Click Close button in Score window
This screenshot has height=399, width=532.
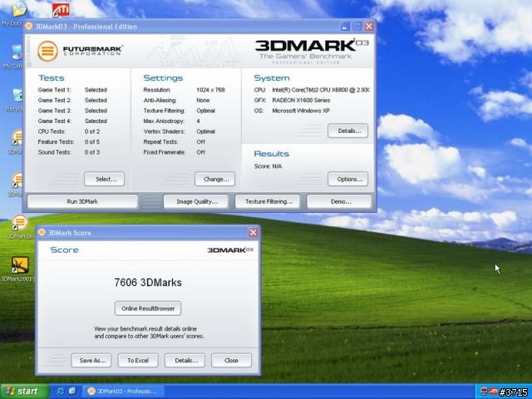coord(231,360)
